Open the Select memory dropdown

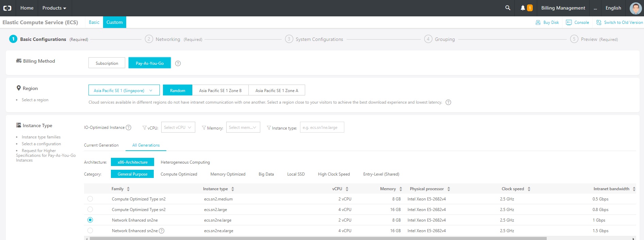(243, 127)
